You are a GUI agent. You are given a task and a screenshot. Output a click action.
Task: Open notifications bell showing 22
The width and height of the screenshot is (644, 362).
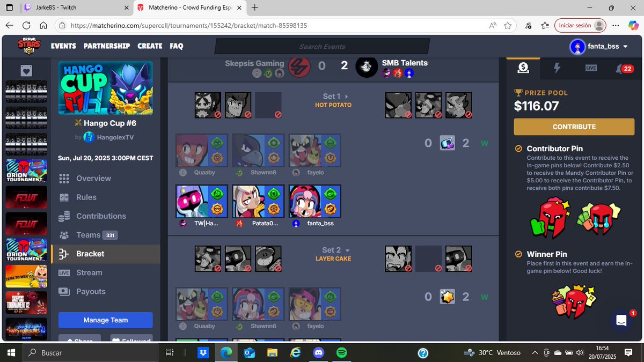625,68
